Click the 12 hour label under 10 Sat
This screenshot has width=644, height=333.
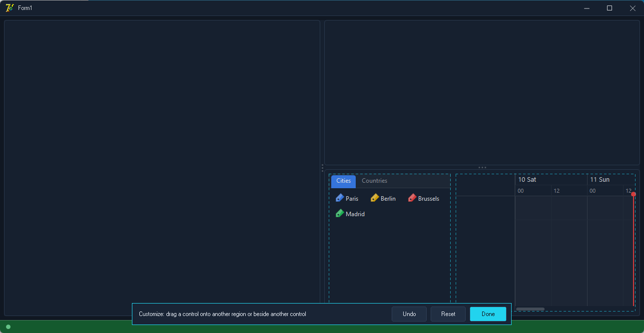click(x=557, y=191)
